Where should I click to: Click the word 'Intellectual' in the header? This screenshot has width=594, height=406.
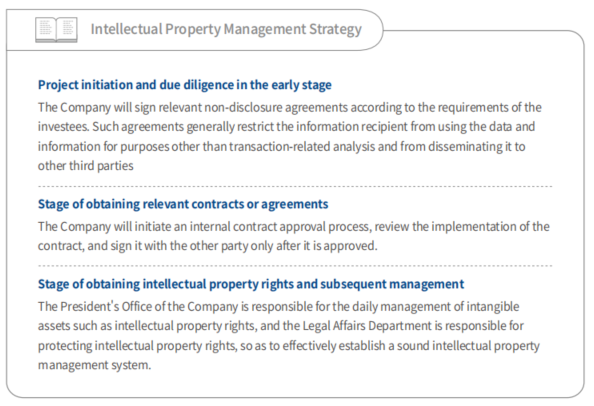pos(127,29)
